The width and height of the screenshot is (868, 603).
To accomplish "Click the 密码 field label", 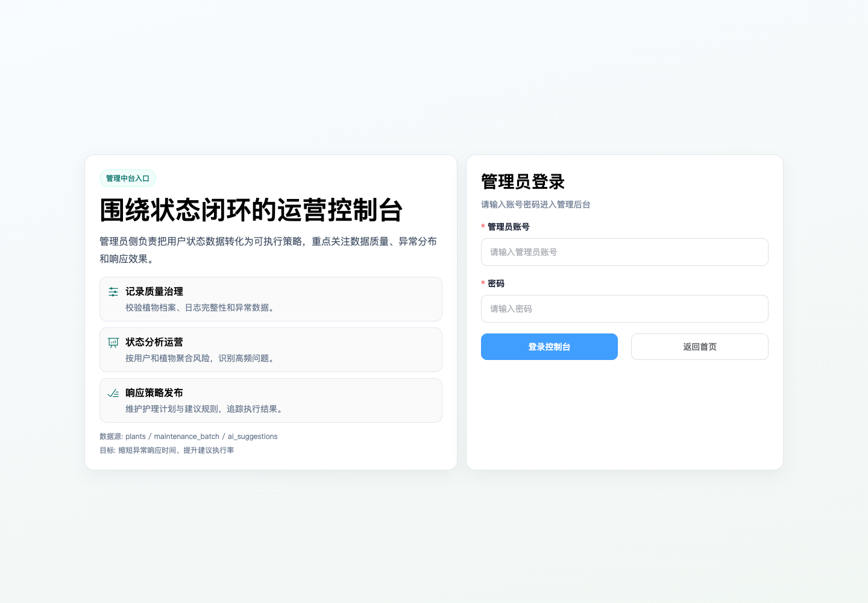I will [496, 283].
